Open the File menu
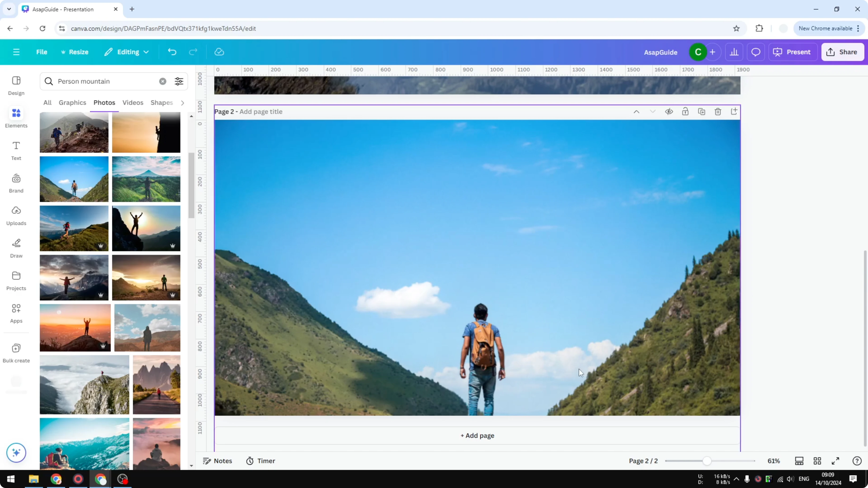Screen dimensions: 868x488 click(42, 52)
